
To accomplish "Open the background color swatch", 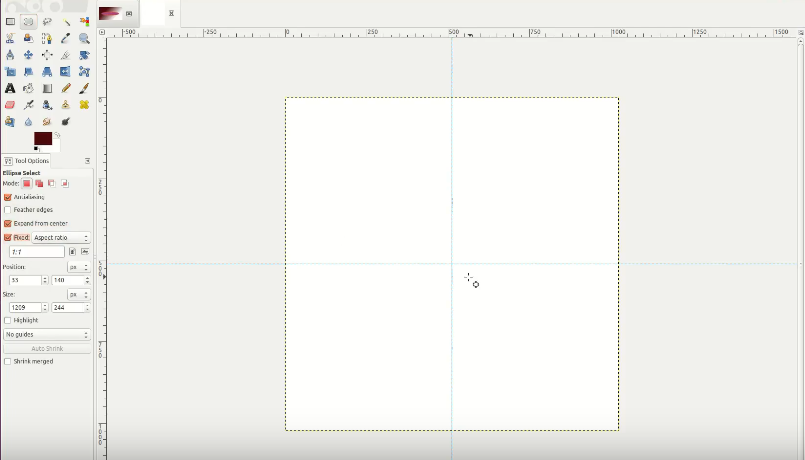I will (56, 146).
